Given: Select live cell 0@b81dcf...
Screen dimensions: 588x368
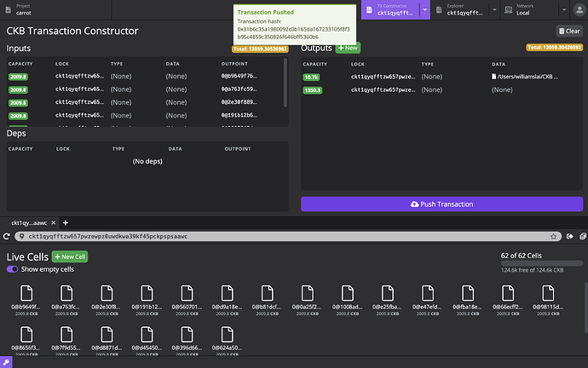Looking at the screenshot, I should click(x=267, y=300).
